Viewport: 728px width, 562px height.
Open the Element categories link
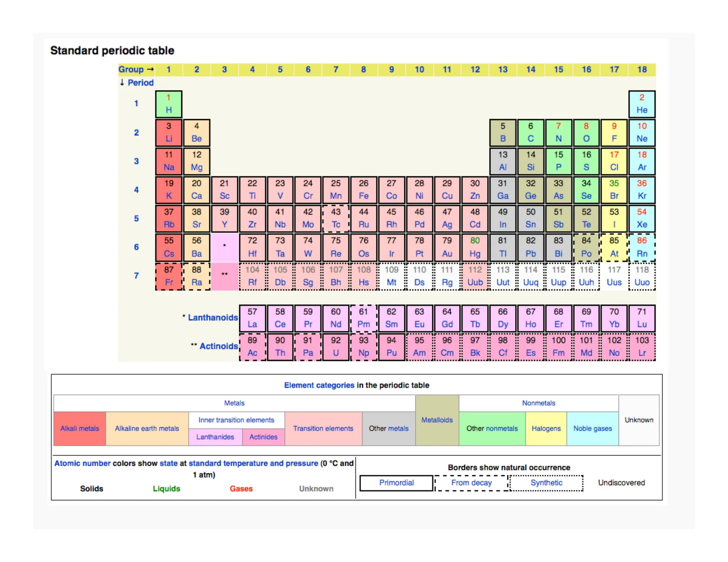(x=319, y=385)
